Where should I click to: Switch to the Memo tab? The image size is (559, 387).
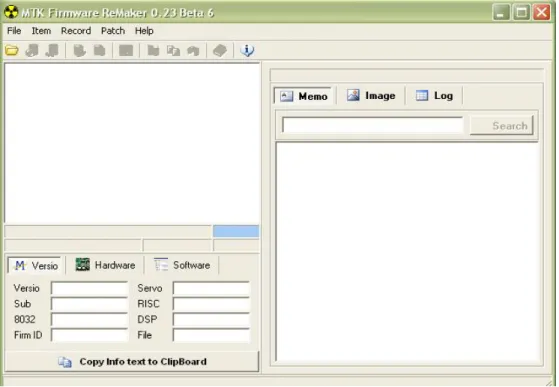(304, 96)
